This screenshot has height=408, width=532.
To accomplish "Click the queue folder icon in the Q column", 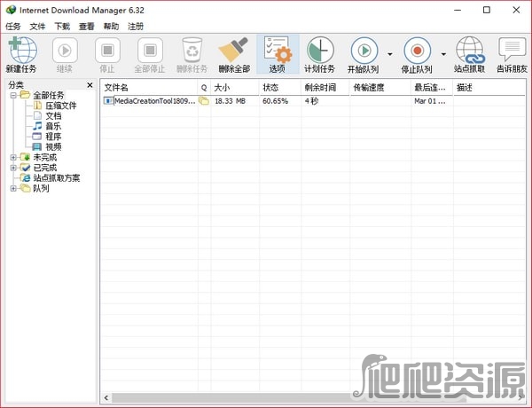I will coord(204,101).
